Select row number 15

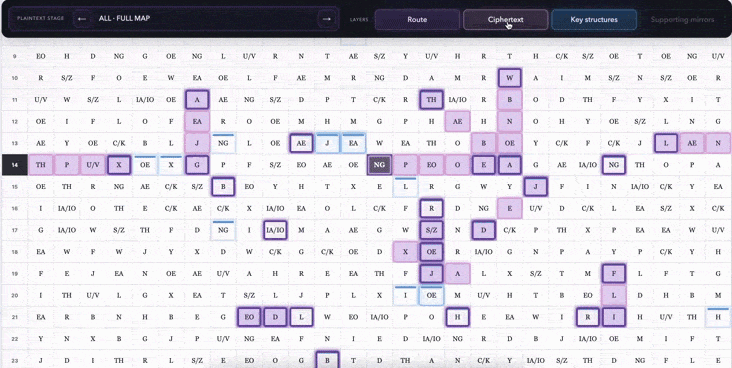click(14, 187)
